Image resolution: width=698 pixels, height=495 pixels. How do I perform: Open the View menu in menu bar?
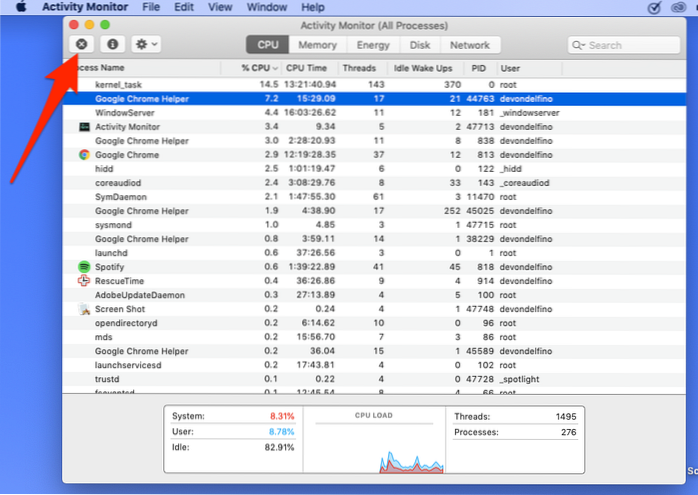pyautogui.click(x=218, y=7)
